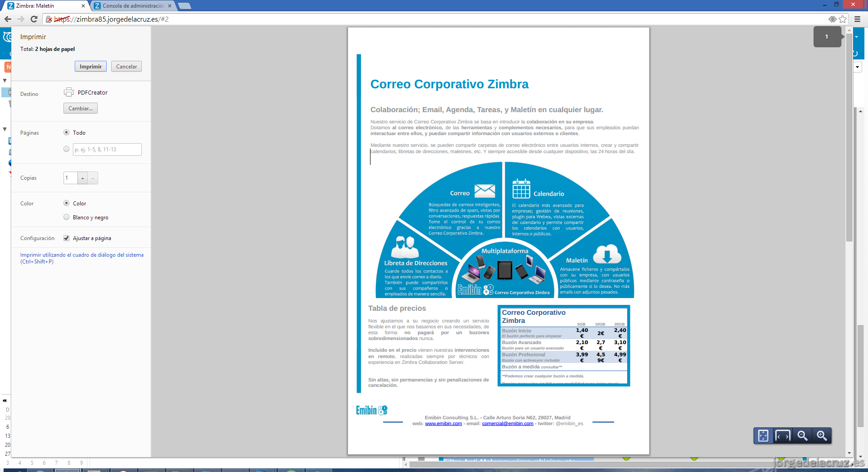Screen dimensions: 868x472
Task: Click the www.emibin.com link in preview
Action: (443, 423)
